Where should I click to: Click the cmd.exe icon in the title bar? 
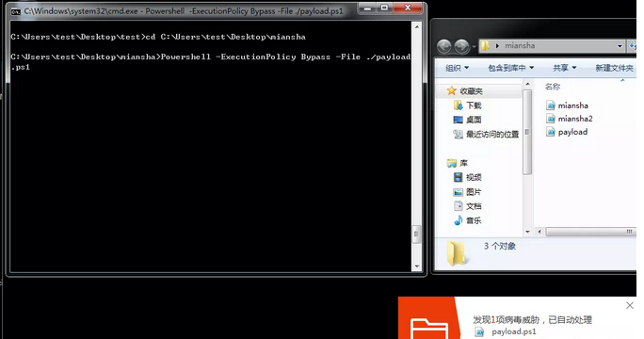pyautogui.click(x=16, y=11)
